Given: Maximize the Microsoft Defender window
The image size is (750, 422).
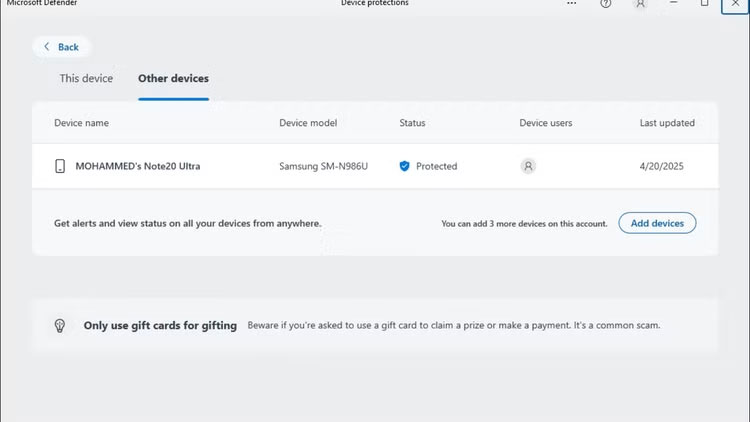Looking at the screenshot, I should pos(705,3).
